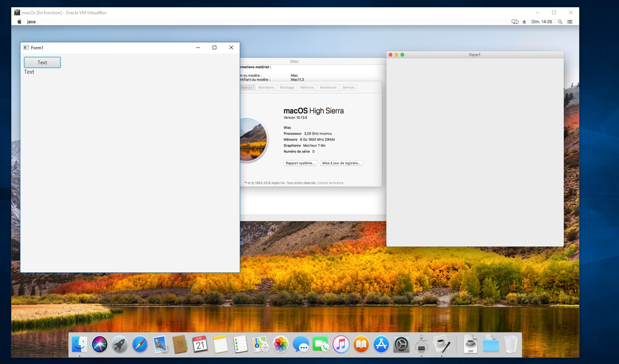Maximize the Windows-style Form1 window
This screenshot has height=364, width=619.
pyautogui.click(x=214, y=47)
